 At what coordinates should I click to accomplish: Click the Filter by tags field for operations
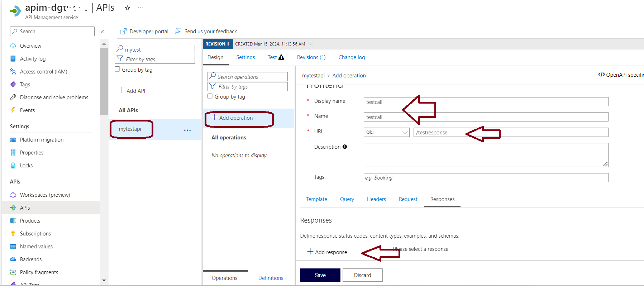coord(248,86)
